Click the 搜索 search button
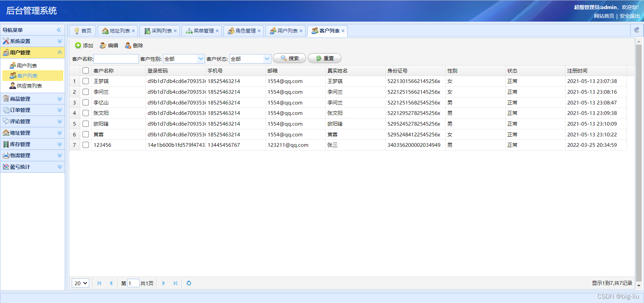 [x=289, y=58]
